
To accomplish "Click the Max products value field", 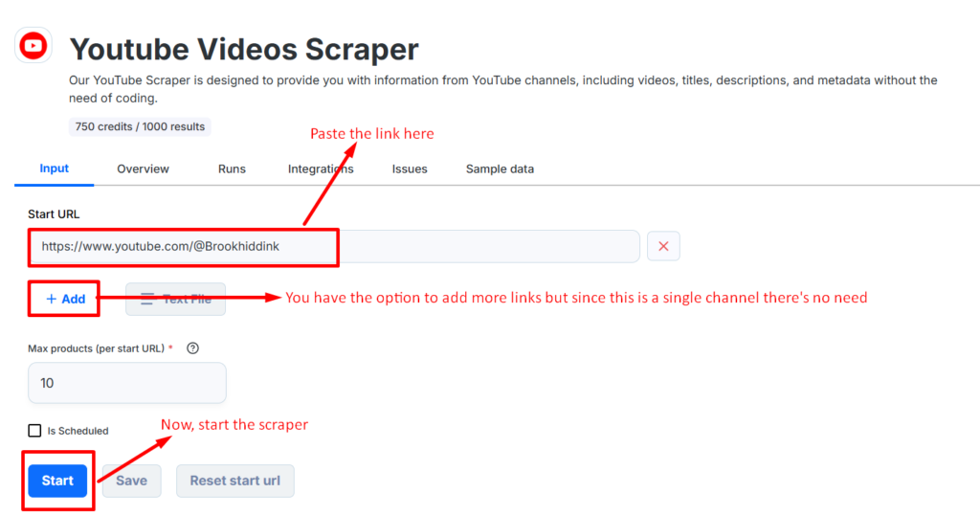I will tap(127, 383).
